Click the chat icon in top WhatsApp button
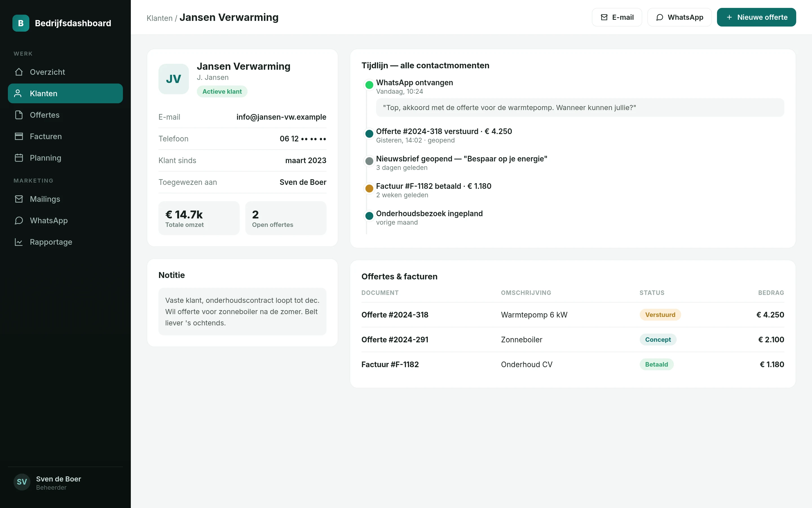This screenshot has width=812, height=508. click(660, 17)
